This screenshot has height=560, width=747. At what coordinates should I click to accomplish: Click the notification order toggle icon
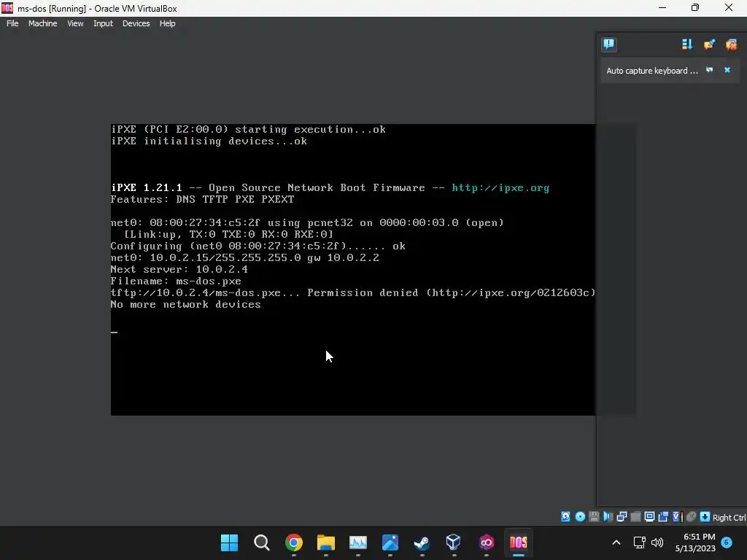click(x=686, y=44)
